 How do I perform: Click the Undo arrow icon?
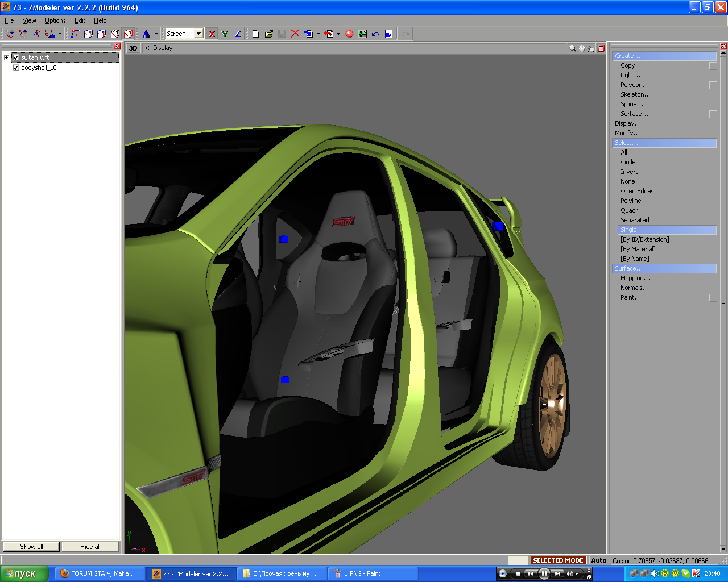tap(375, 34)
